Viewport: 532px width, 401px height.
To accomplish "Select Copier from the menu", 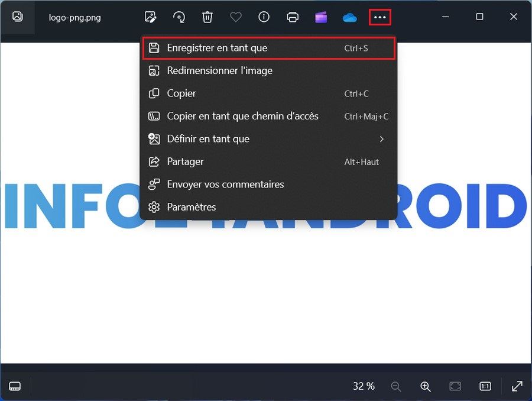I will click(x=181, y=93).
